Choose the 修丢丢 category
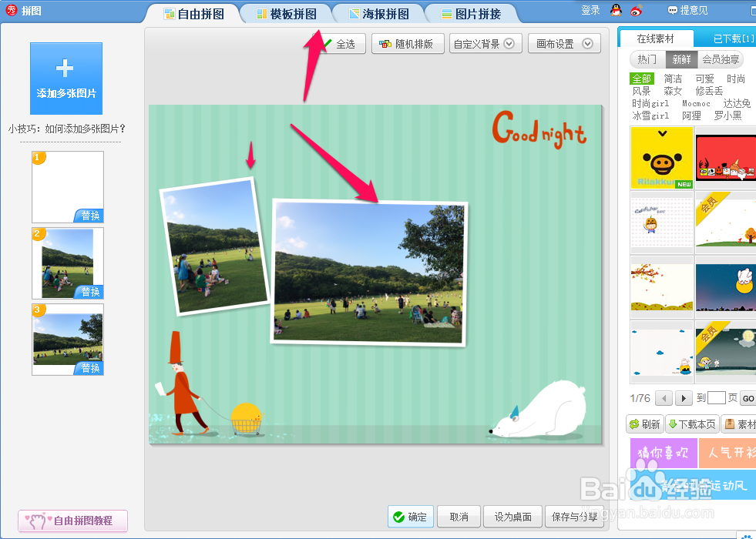The image size is (756, 539). click(x=709, y=91)
